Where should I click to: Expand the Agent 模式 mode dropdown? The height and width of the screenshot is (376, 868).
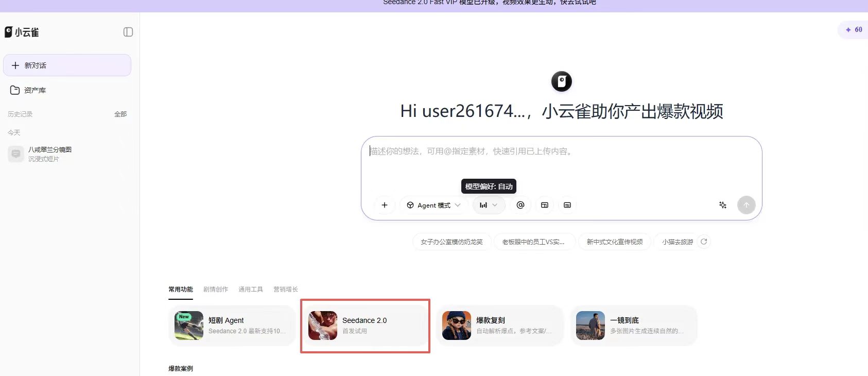click(x=434, y=205)
